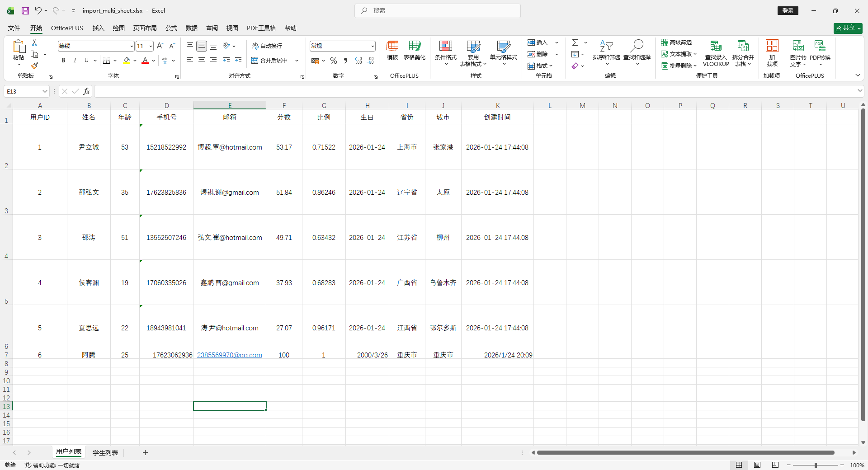Expand the Name Box dropdown arrow
This screenshot has width=868, height=470.
tap(45, 92)
